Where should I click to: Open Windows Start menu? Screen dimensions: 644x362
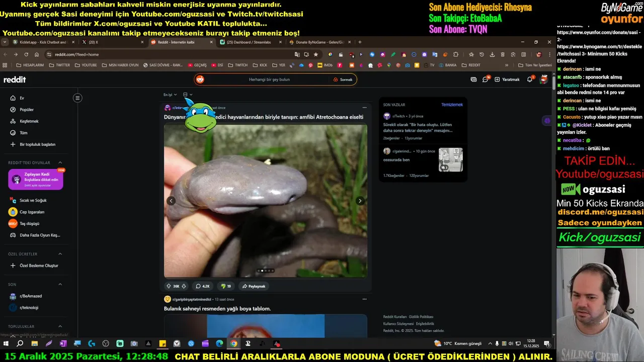tap(6, 344)
